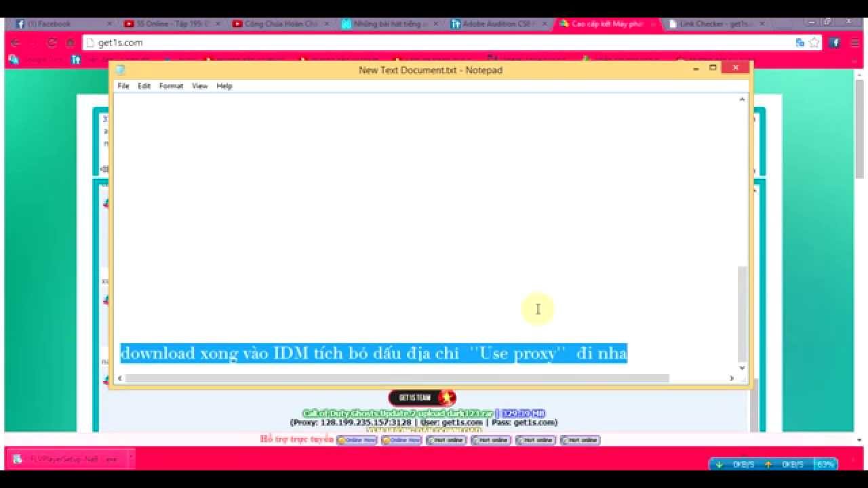
Task: Bookmark this page with the star icon
Action: coord(814,43)
